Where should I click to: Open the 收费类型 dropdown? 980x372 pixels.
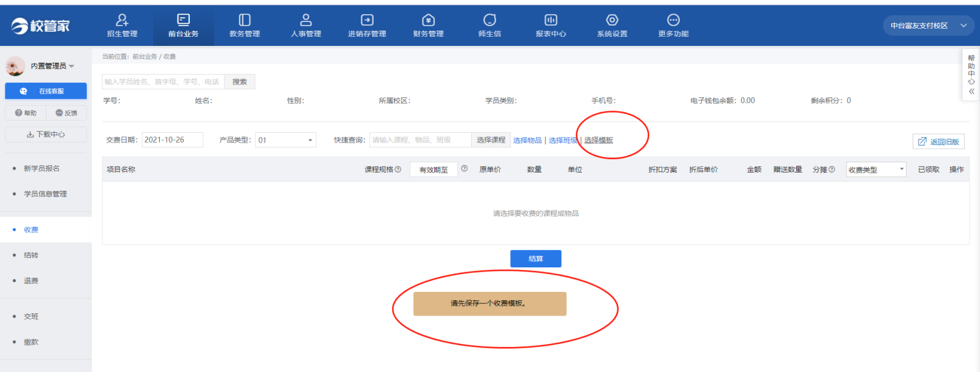point(876,169)
